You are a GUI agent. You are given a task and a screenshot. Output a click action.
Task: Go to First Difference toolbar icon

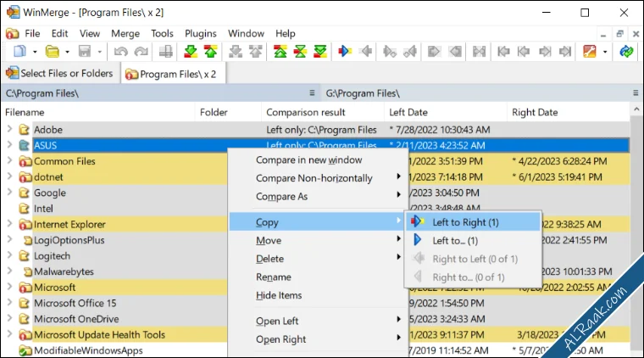pyautogui.click(x=280, y=52)
